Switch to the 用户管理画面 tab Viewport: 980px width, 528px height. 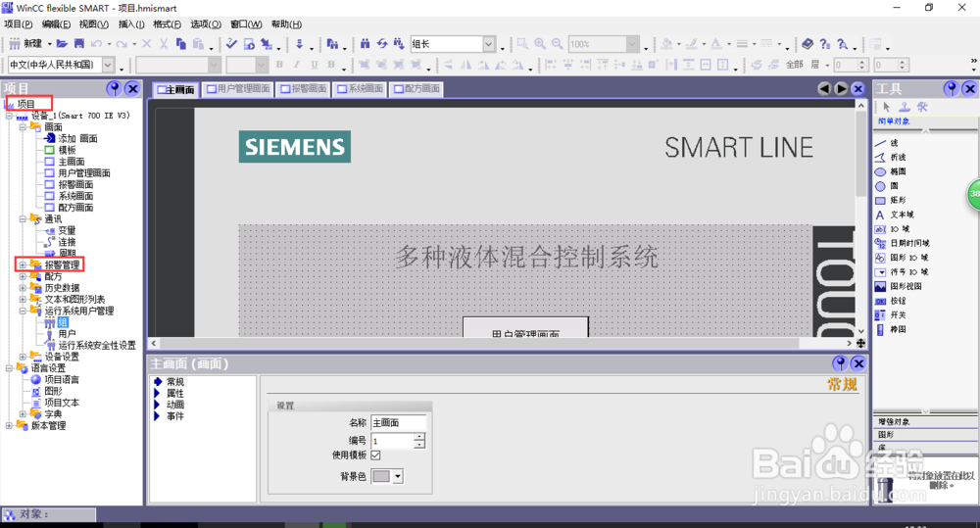click(238, 89)
